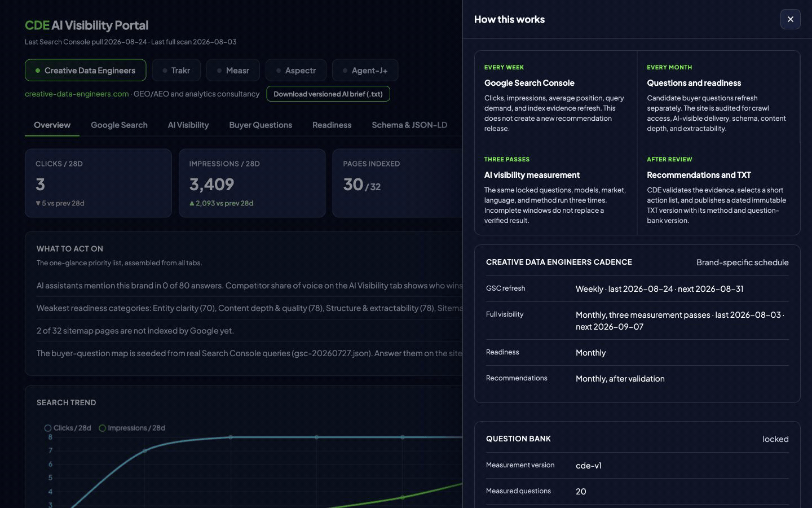812x508 pixels.
Task: Click the AI visibility measurement heading
Action: [x=532, y=175]
